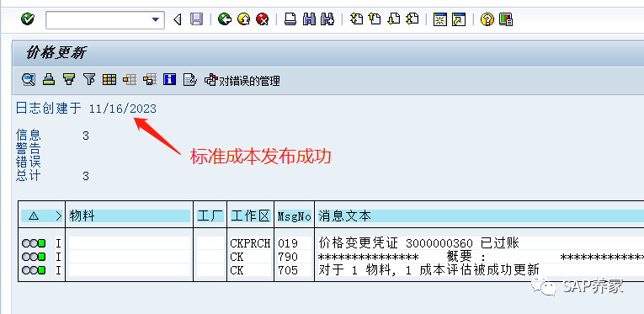Click the Print icon in the top toolbar
Viewport: 644px width, 314px height.
coord(290,19)
